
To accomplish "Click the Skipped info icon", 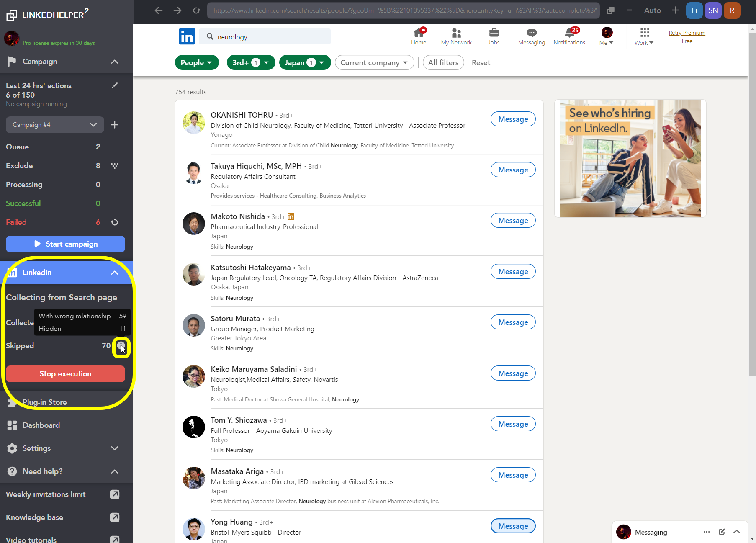I will 121,346.
